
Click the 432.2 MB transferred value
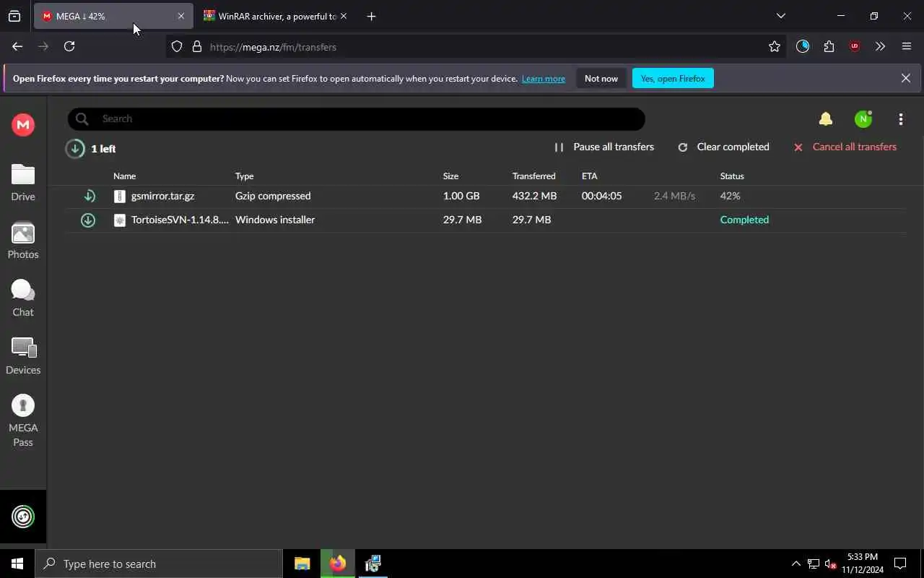point(534,196)
